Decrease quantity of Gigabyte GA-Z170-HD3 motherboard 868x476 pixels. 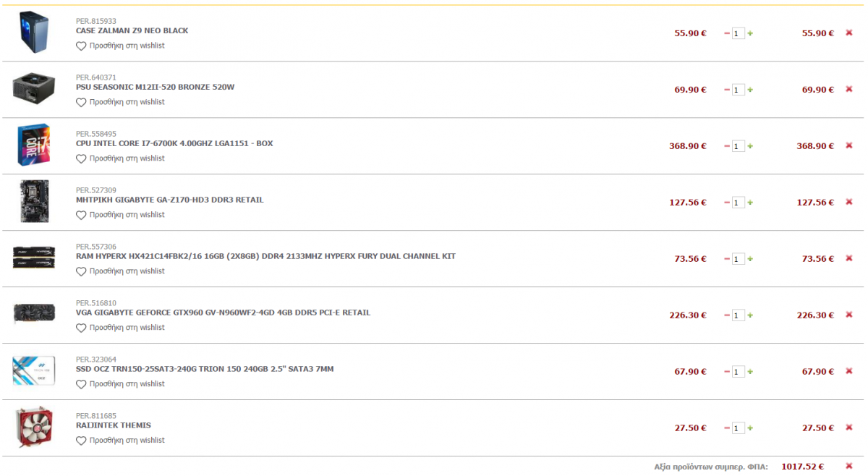point(727,203)
